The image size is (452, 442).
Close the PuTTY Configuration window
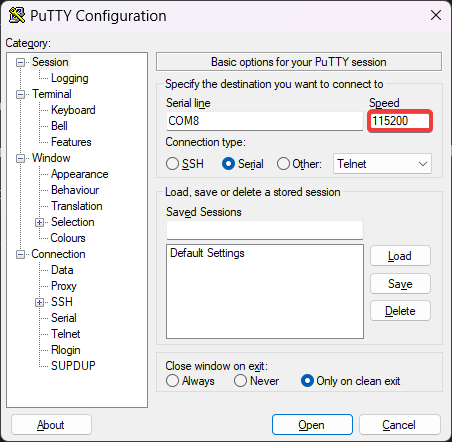436,15
